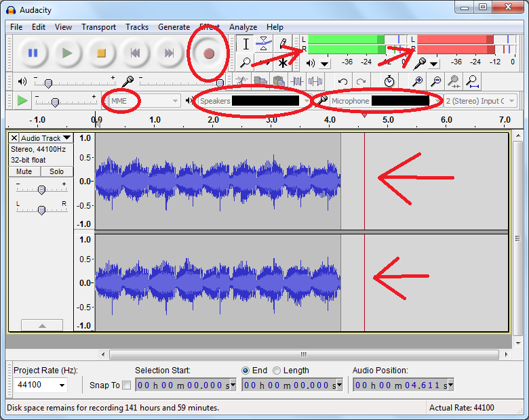
Task: Open the File menu
Action: [16, 27]
